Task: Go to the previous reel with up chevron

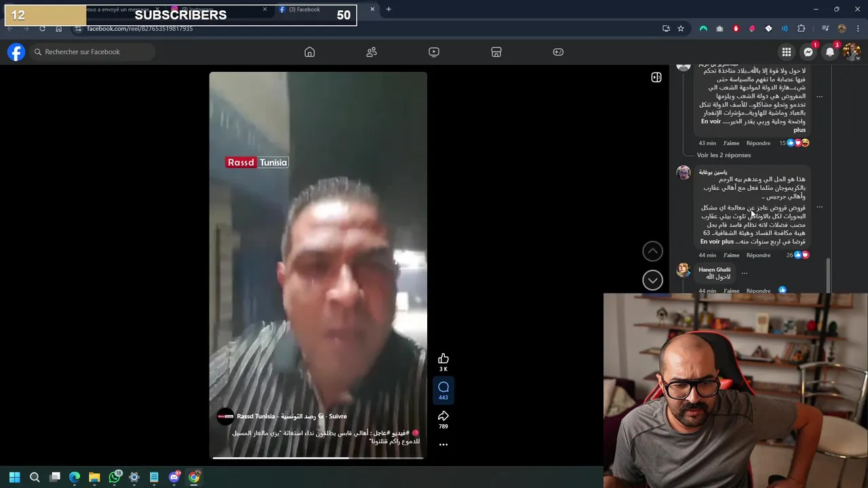Action: pos(652,251)
